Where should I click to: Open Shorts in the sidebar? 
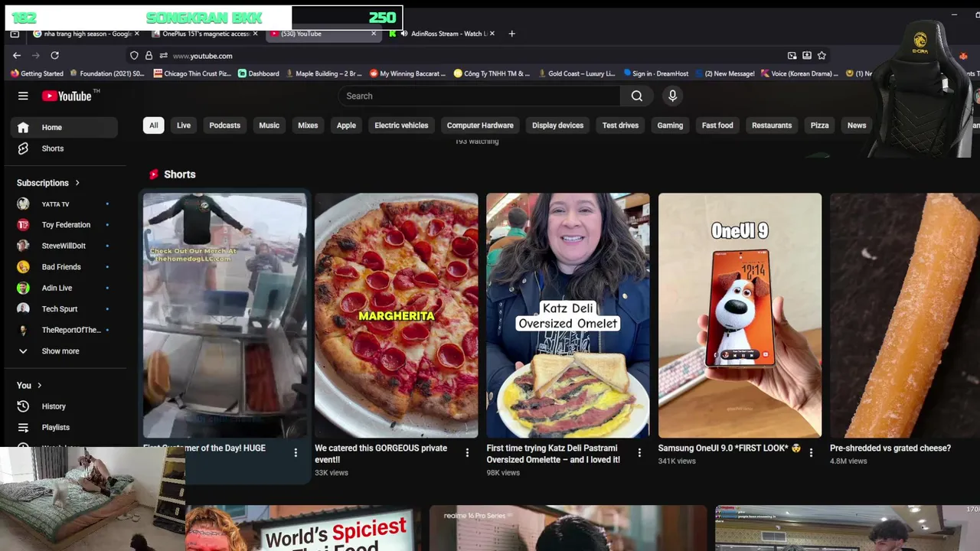[x=64, y=148]
